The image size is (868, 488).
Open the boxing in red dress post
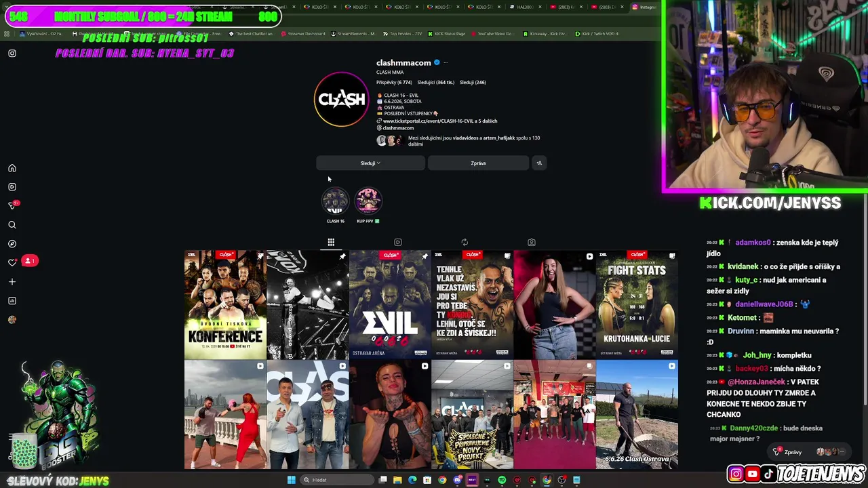pyautogui.click(x=225, y=415)
